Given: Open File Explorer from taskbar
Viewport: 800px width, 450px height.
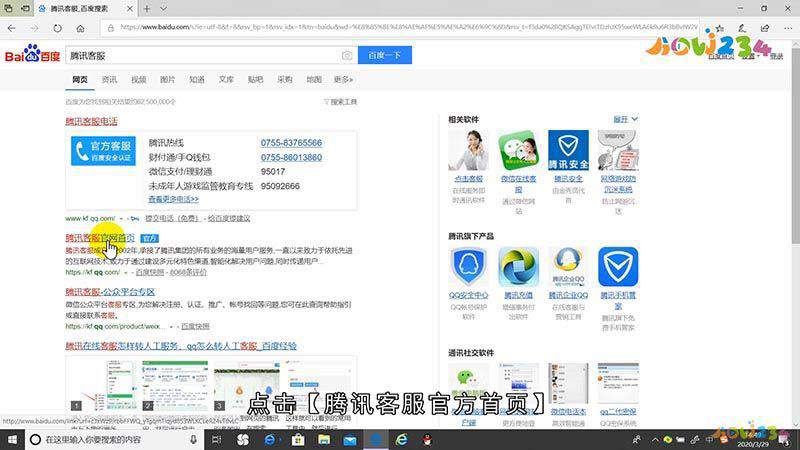Looking at the screenshot, I should [x=324, y=439].
